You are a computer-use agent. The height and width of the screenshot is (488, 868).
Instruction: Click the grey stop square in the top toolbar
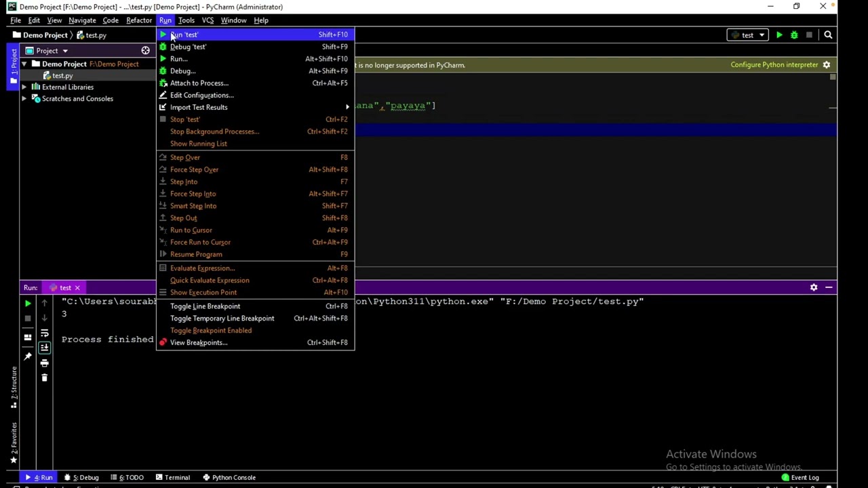click(x=809, y=35)
